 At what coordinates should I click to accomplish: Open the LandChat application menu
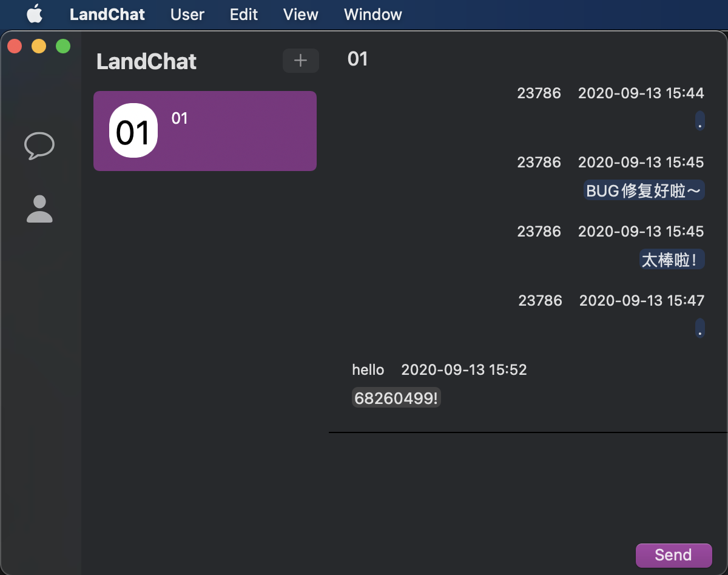[x=107, y=15]
